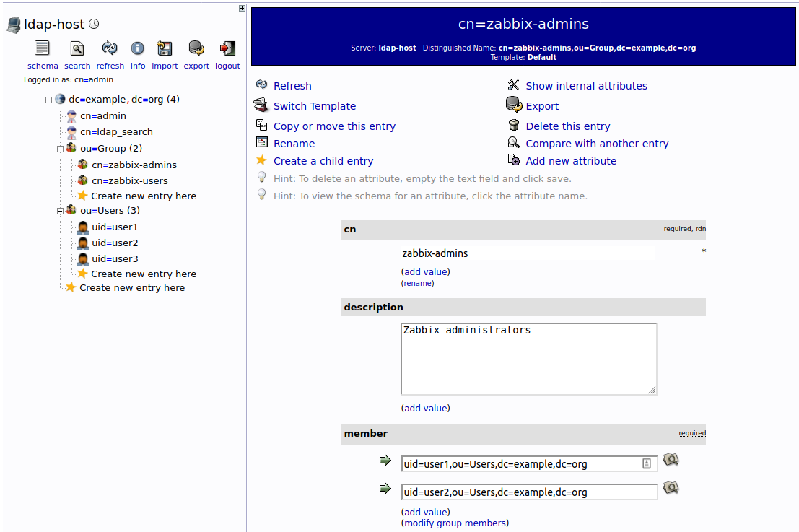Click the Show internal attributes link

pos(586,86)
